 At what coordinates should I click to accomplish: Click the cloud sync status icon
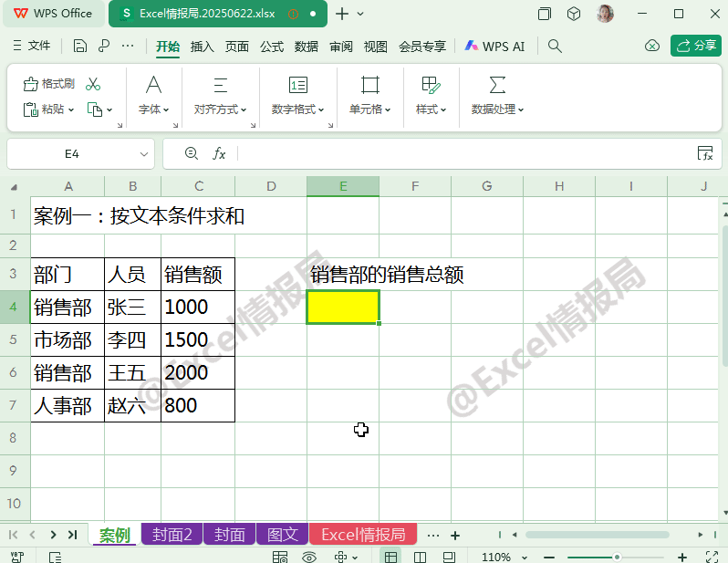(652, 46)
